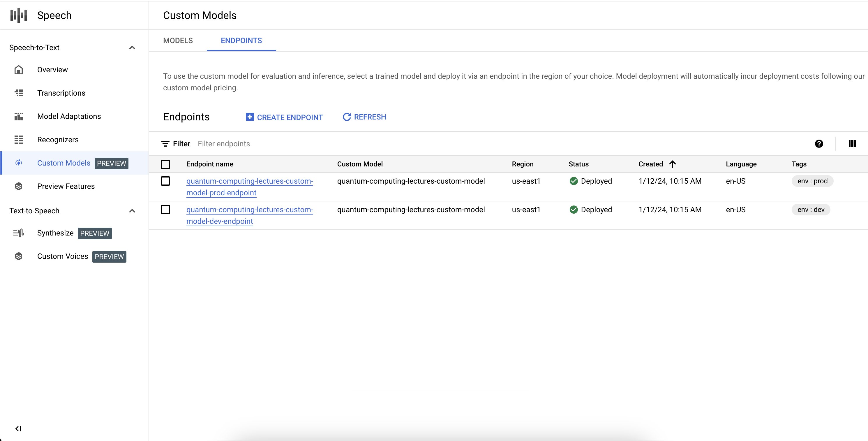Switch to the MODELS tab
This screenshot has height=441, width=868.
pyautogui.click(x=178, y=41)
